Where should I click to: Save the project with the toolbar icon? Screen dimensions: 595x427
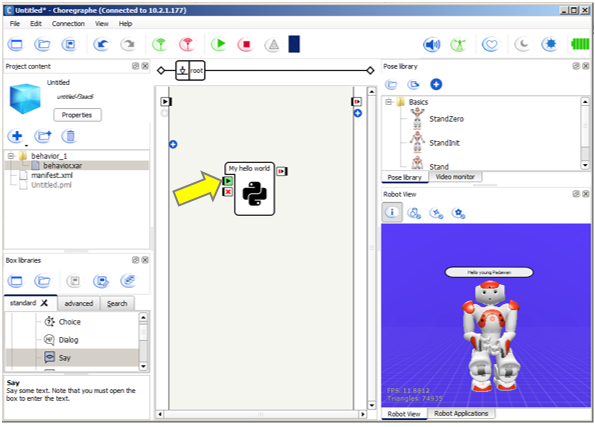point(69,44)
